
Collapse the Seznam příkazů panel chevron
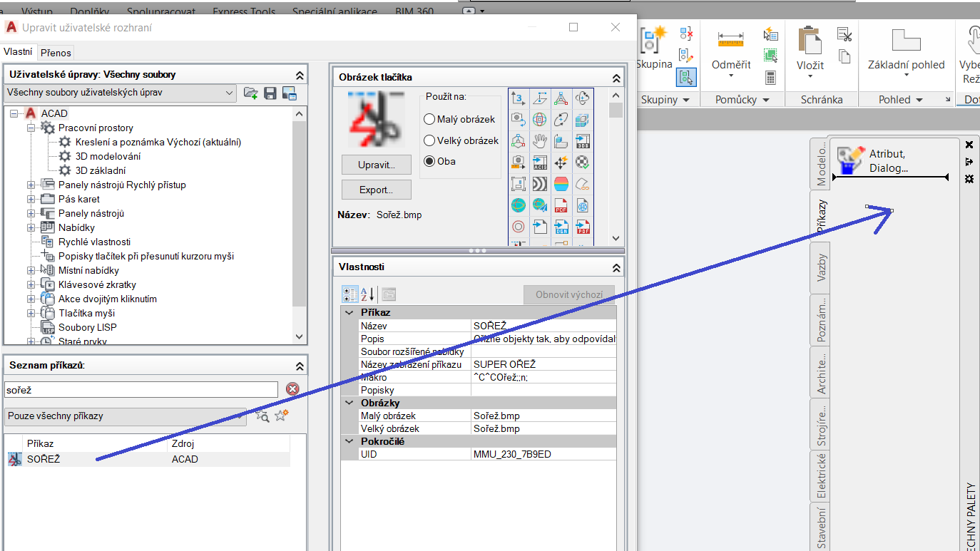tap(300, 366)
